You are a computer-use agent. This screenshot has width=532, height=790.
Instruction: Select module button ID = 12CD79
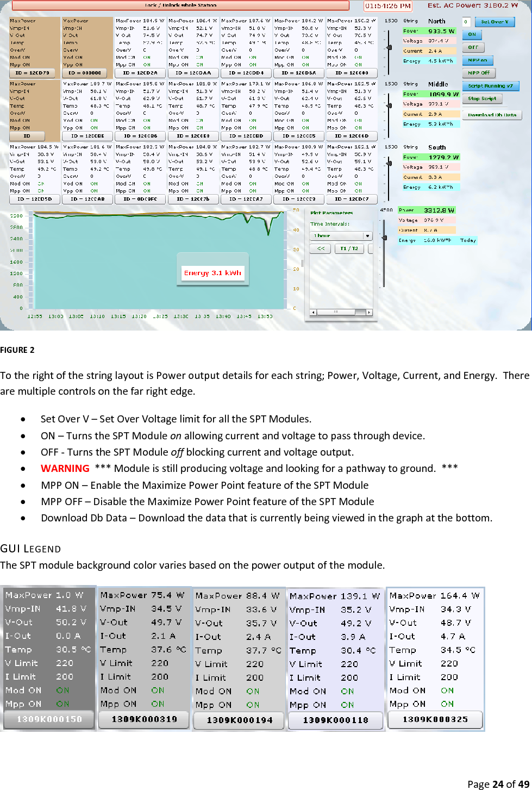click(33, 72)
